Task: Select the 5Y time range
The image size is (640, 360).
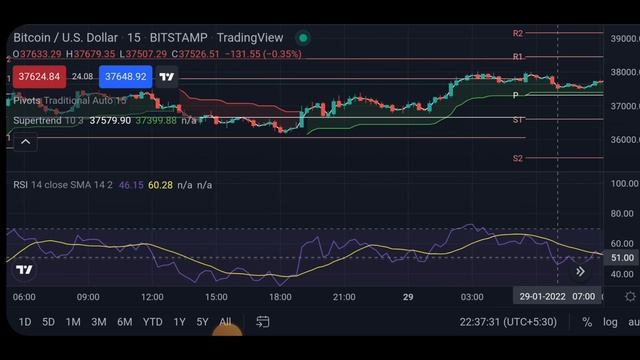Action: [202, 322]
